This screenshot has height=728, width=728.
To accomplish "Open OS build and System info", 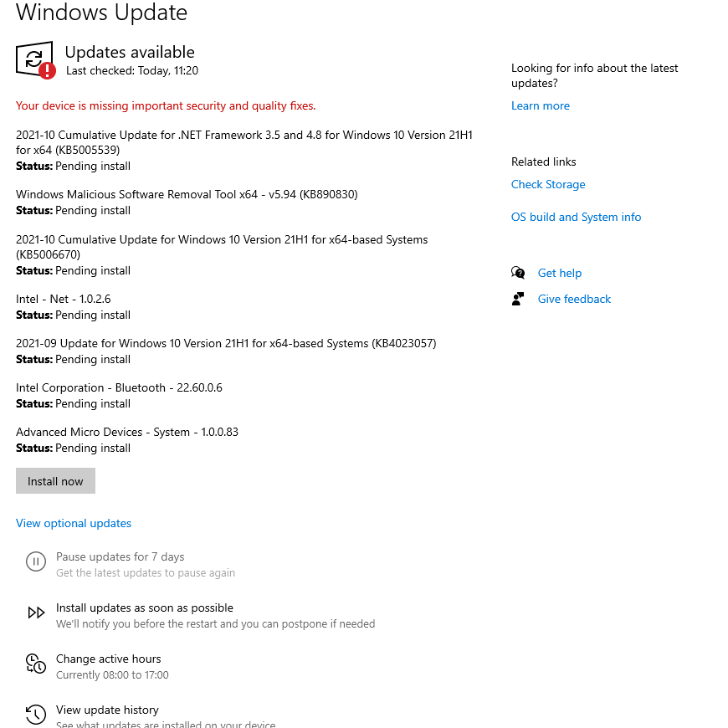I will 576,217.
